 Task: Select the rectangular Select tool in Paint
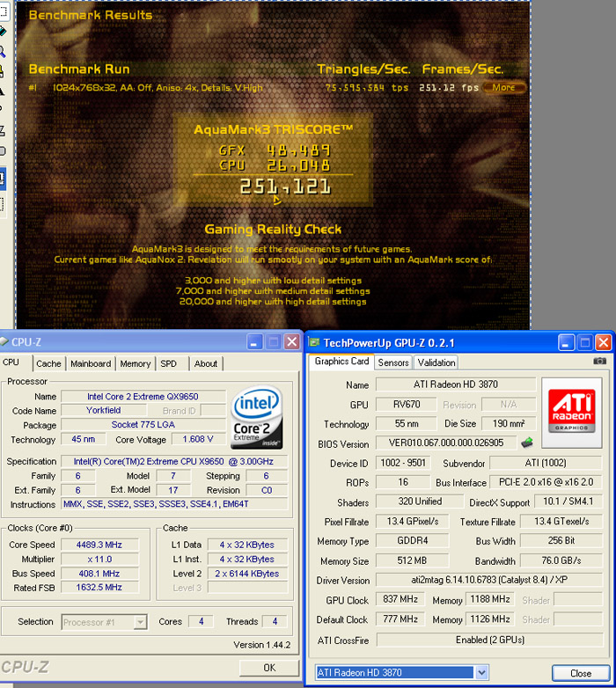tap(3, 12)
